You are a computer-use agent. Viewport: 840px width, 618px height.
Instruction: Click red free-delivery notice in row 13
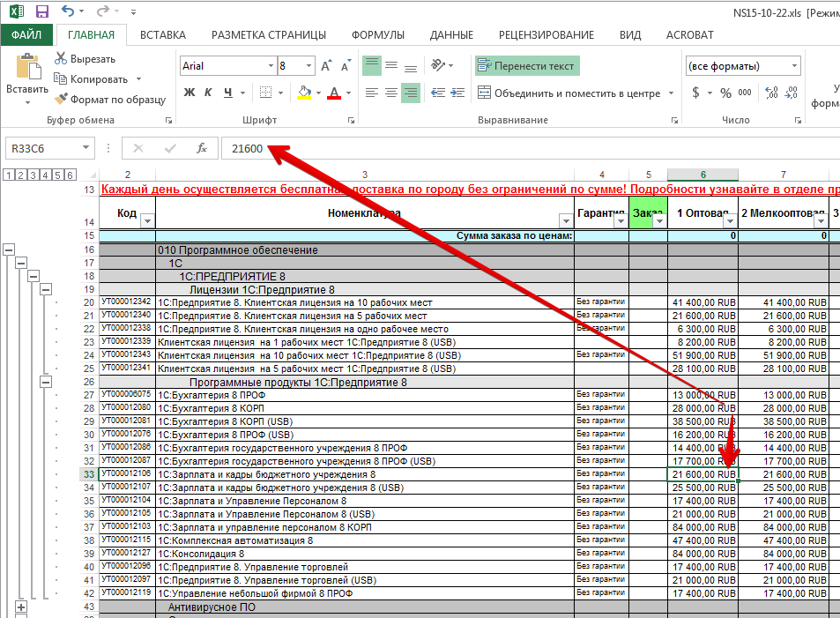click(x=470, y=190)
